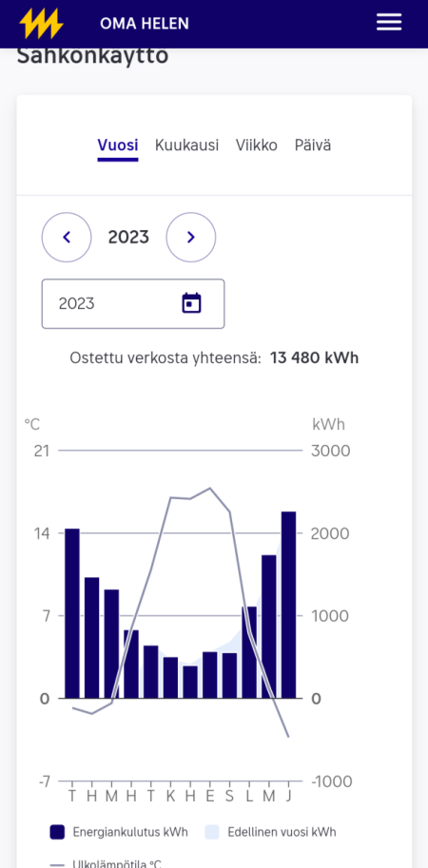Open the calendar picker icon
This screenshot has height=868, width=428.
click(x=191, y=303)
